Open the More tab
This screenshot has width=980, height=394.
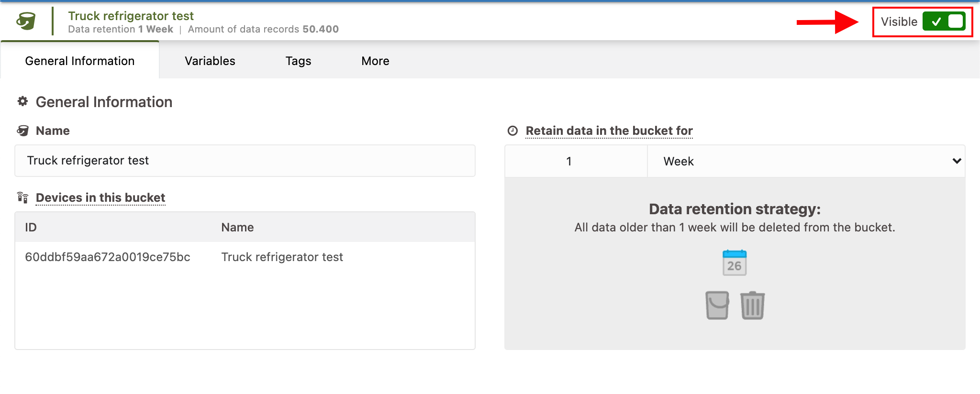click(375, 61)
